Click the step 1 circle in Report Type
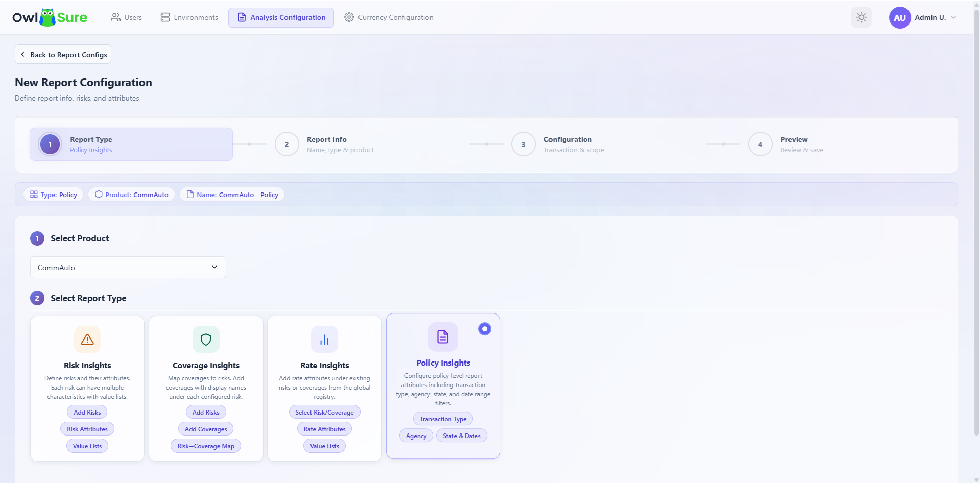The height and width of the screenshot is (483, 980). pos(50,144)
